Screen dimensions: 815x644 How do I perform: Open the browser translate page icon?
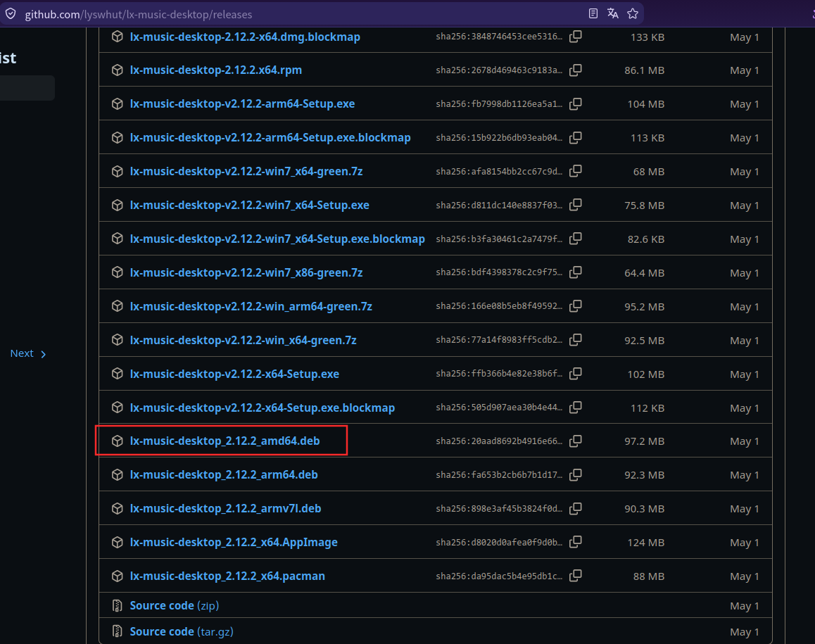(x=613, y=13)
